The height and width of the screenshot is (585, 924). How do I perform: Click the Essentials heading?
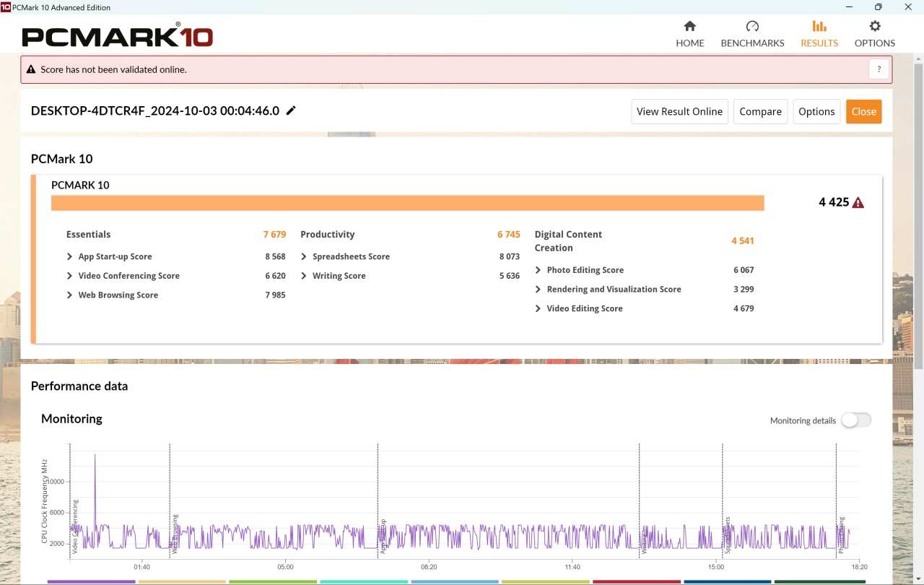coord(88,235)
